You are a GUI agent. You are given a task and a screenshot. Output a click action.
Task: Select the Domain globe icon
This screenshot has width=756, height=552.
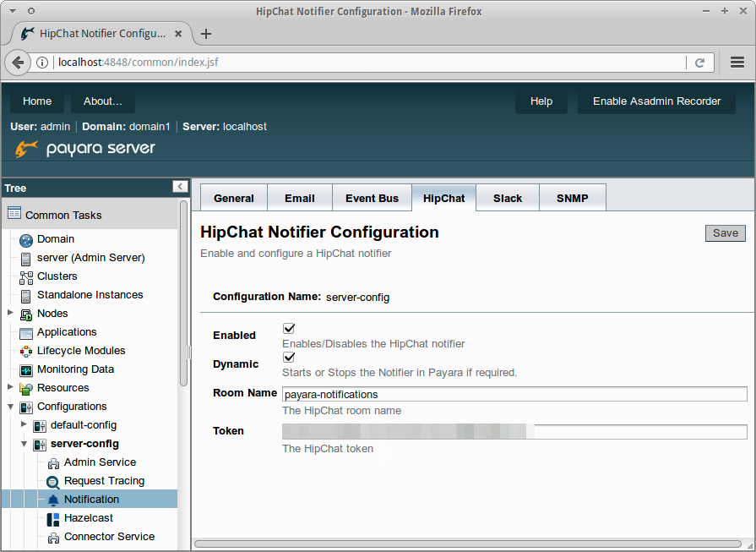pyautogui.click(x=26, y=238)
